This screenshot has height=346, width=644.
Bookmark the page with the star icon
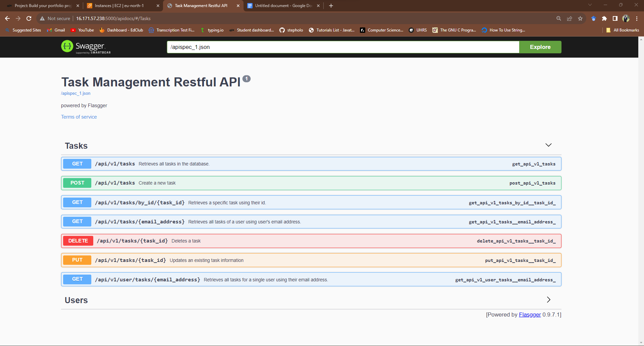coord(580,18)
